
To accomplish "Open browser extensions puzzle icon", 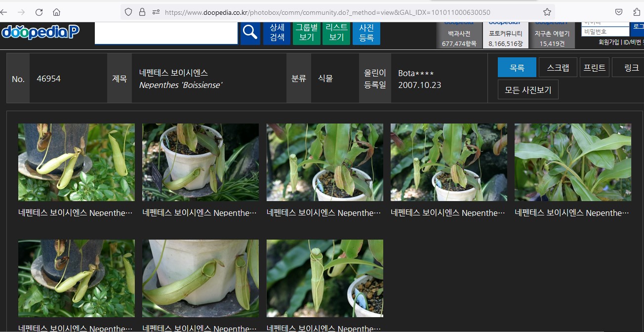I will [x=637, y=12].
